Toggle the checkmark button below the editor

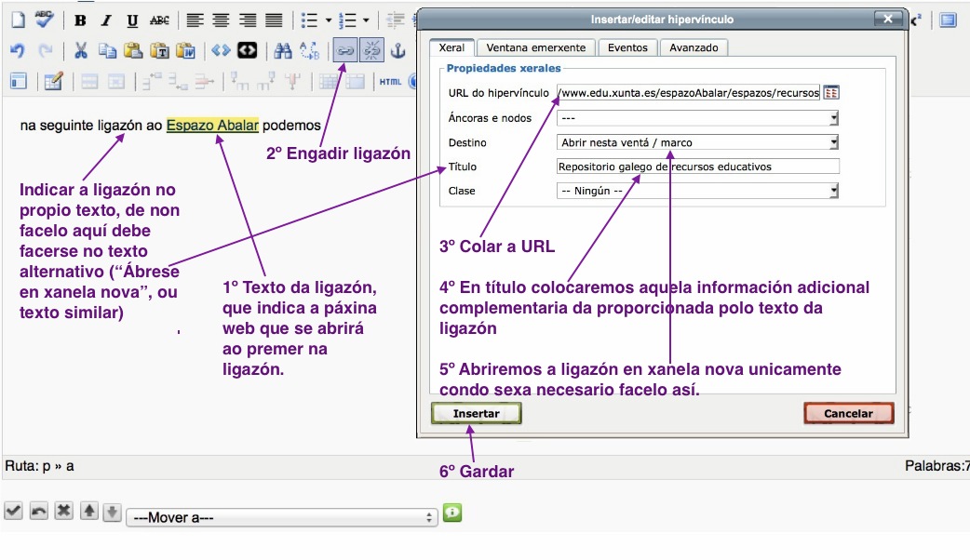tap(12, 510)
